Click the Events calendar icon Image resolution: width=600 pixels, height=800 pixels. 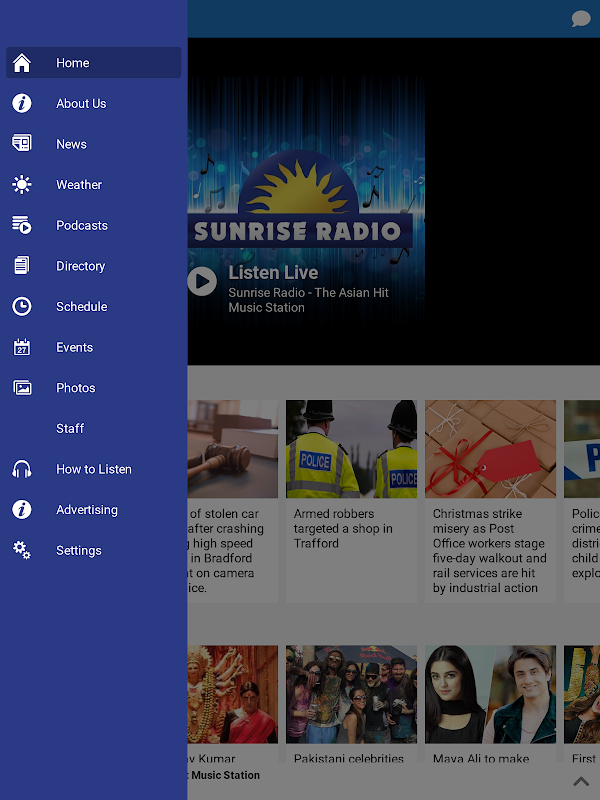[x=22, y=347]
